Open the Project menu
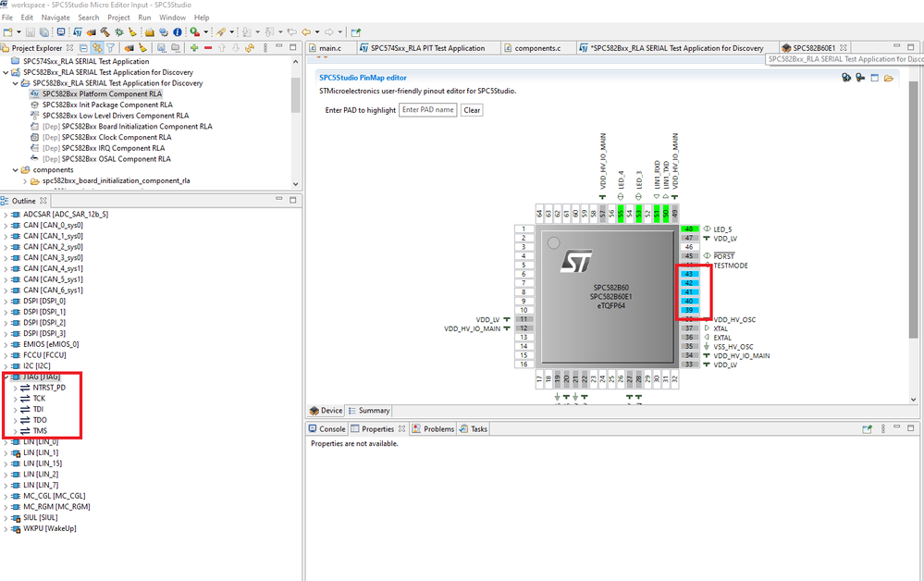Viewport: 924px width, 581px height. point(118,18)
